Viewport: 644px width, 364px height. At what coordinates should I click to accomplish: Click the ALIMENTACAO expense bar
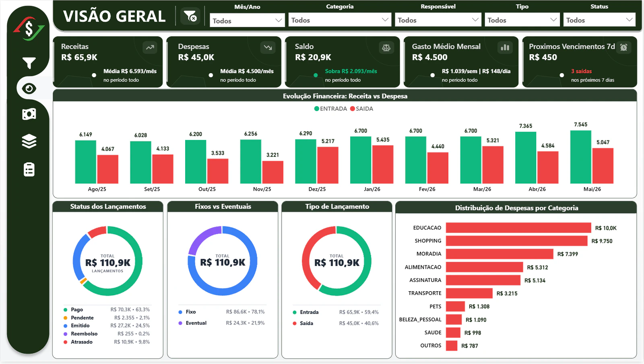(x=485, y=267)
